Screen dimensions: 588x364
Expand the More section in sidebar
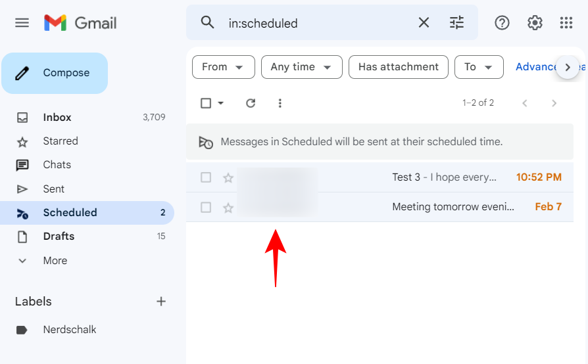point(55,261)
